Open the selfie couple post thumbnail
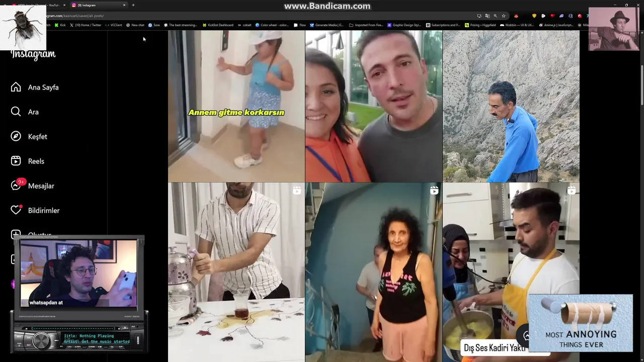Viewport: 644px width, 362px height. point(374,106)
